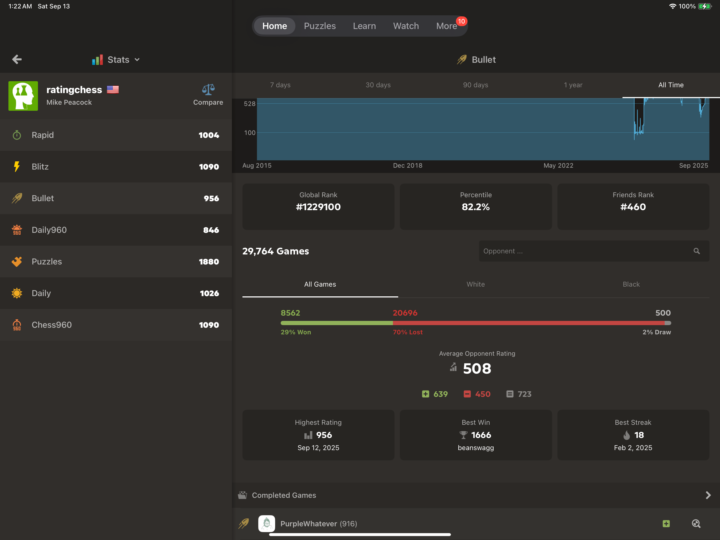This screenshot has height=540, width=720.
Task: Switch to the Home tab
Action: (275, 26)
